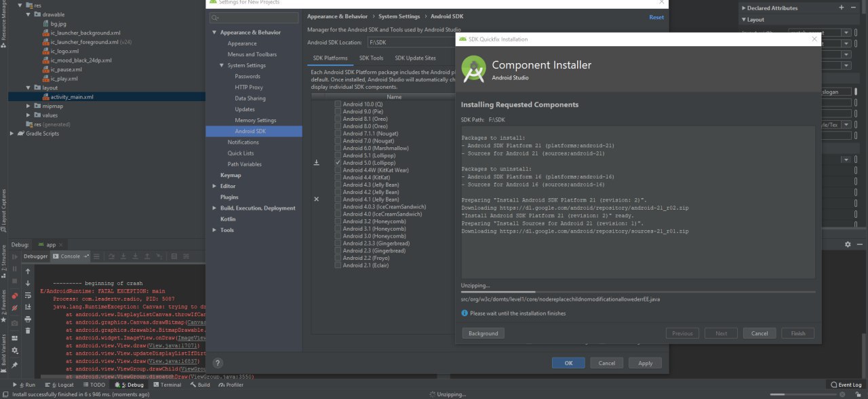Collapse Appearance & Behavior settings group
This screenshot has height=399, width=868.
214,33
